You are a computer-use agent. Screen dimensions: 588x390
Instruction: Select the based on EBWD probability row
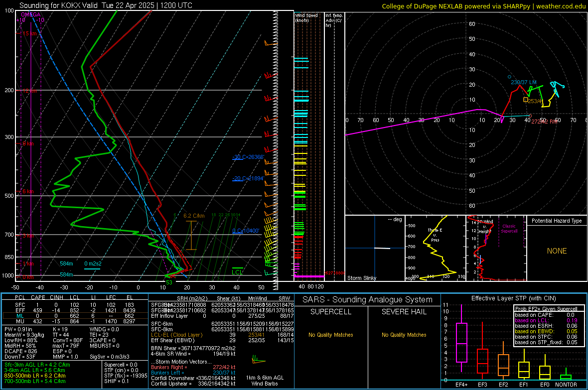tap(546, 332)
